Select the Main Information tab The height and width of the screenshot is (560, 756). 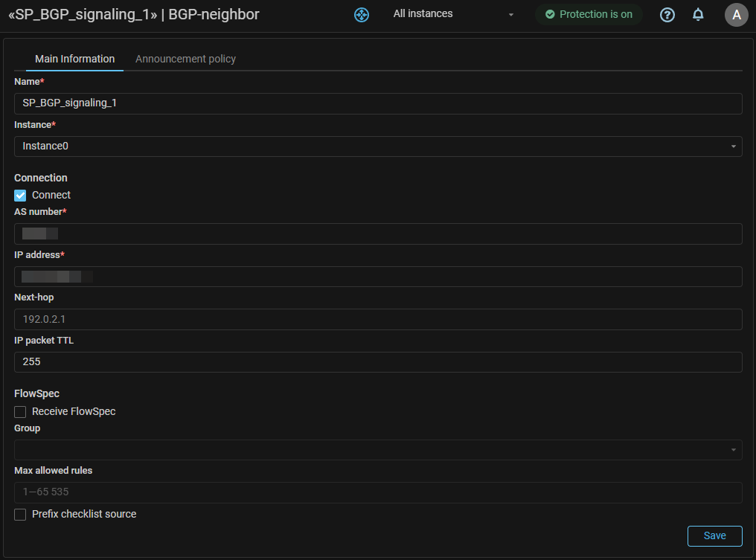coord(74,59)
